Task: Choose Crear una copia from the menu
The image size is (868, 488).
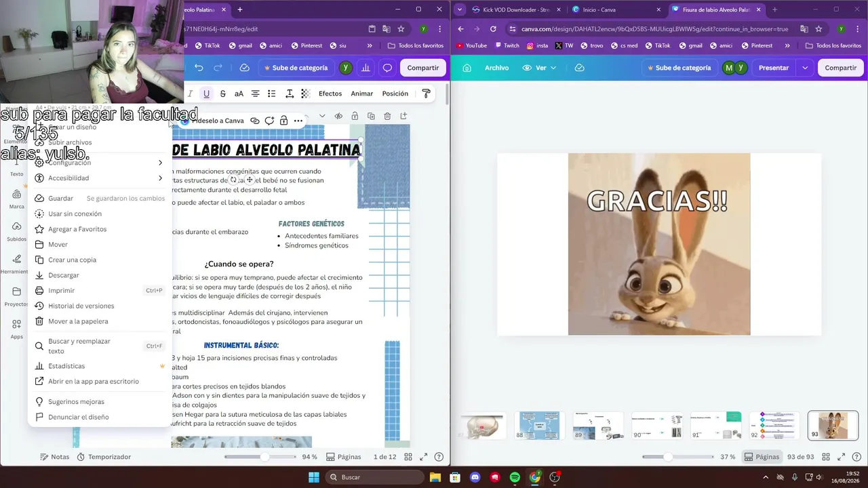Action: pyautogui.click(x=100, y=260)
